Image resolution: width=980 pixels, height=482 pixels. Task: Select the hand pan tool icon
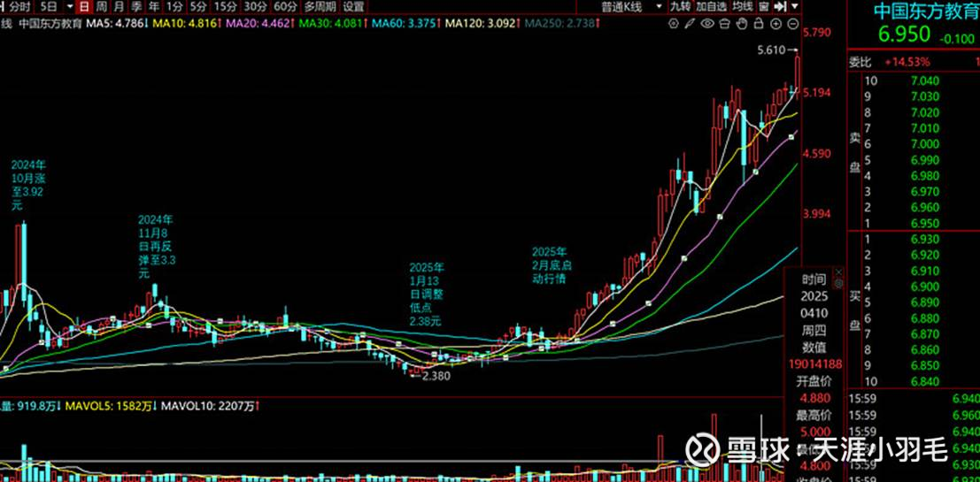pos(741,24)
